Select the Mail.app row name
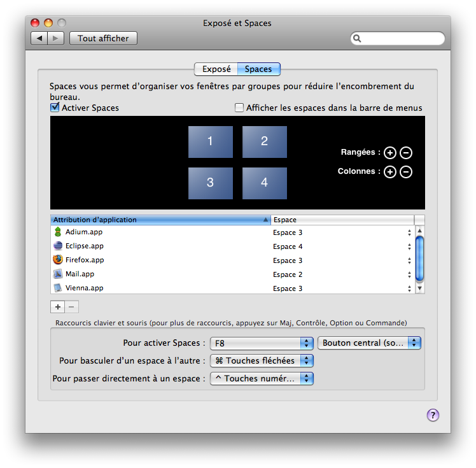The width and height of the screenshot is (476, 468). point(80,274)
